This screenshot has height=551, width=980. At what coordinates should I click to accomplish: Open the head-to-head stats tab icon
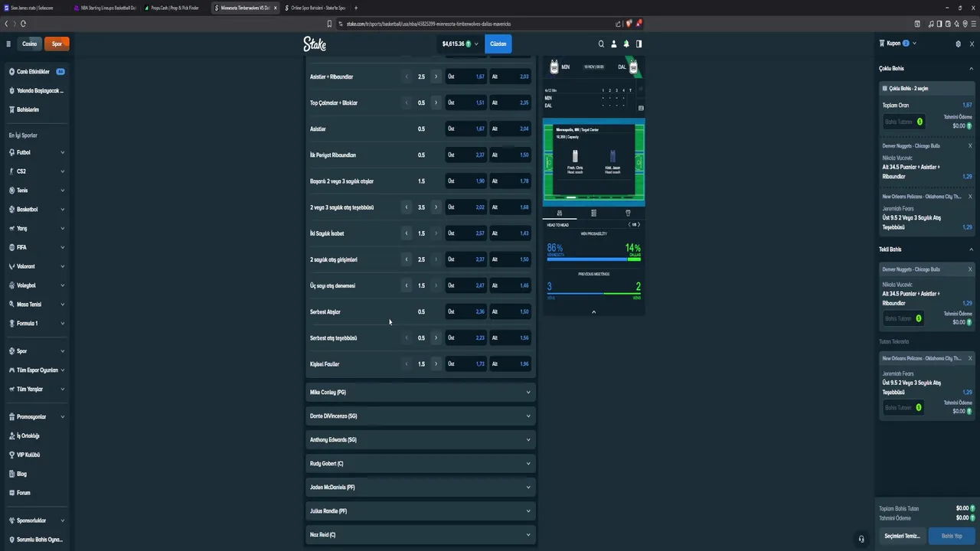(x=560, y=213)
